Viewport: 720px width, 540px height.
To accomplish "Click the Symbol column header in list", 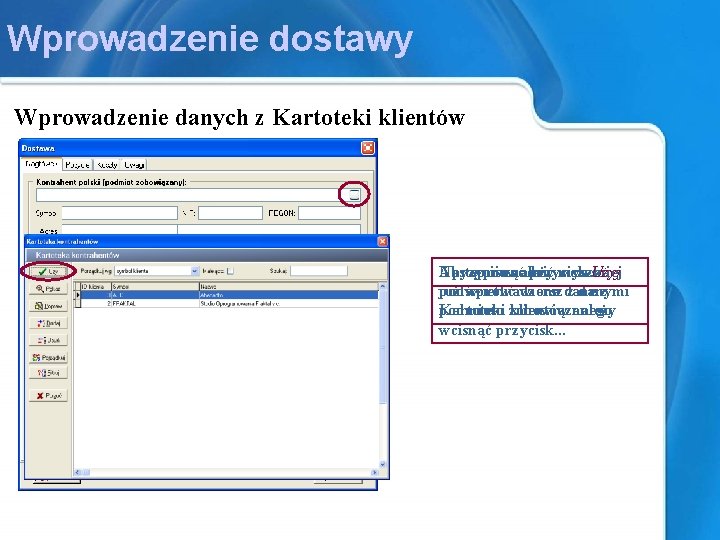I will (155, 287).
